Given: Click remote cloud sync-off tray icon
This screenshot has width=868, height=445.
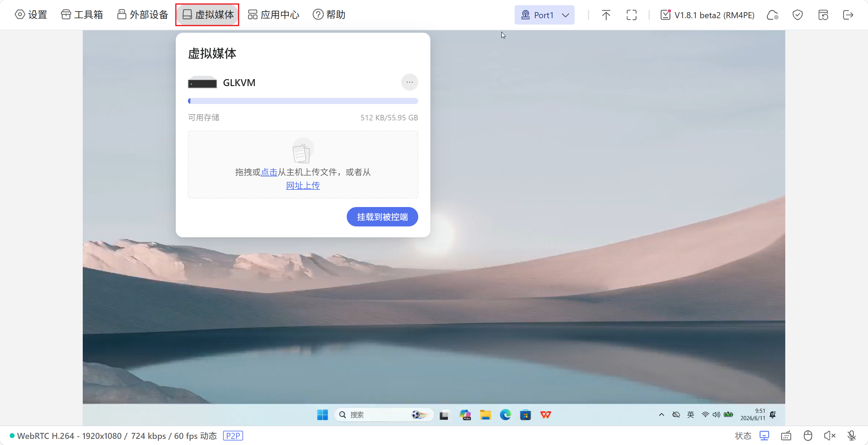Looking at the screenshot, I should pyautogui.click(x=676, y=415).
